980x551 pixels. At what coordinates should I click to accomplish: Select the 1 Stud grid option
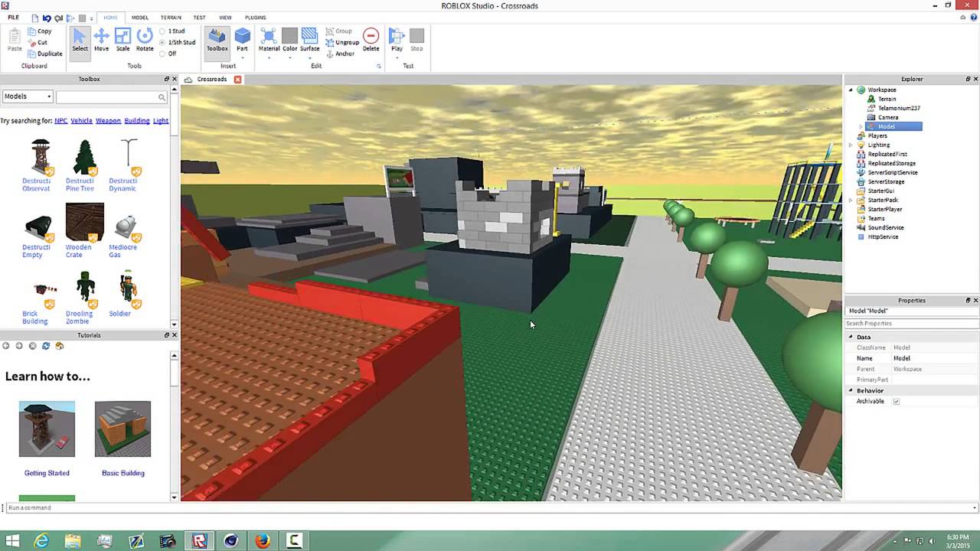click(x=172, y=31)
